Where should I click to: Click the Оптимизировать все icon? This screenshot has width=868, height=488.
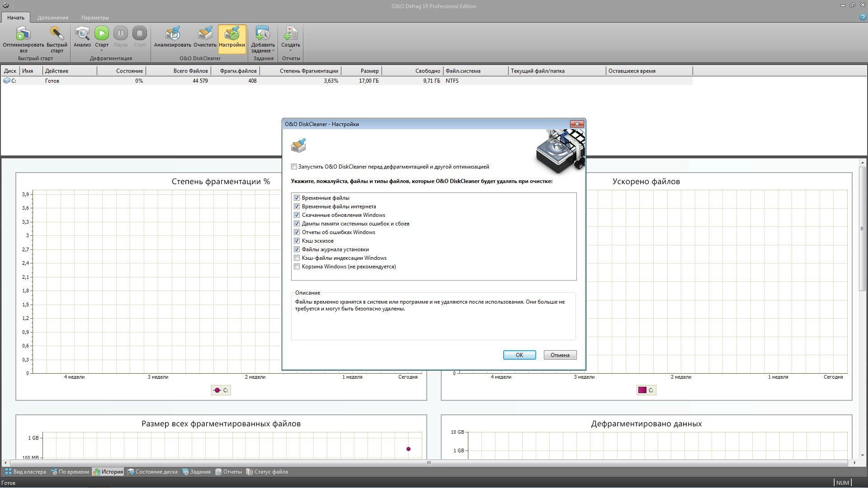23,34
